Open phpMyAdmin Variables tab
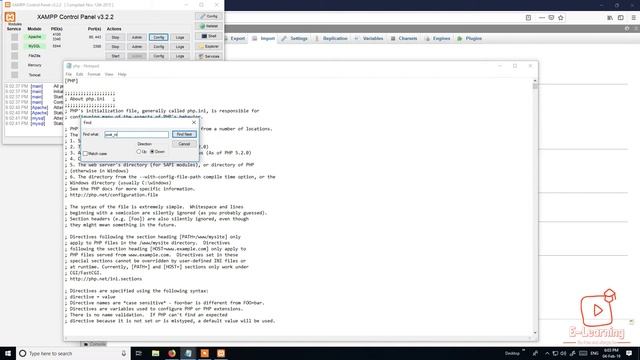640x360 pixels. point(369,38)
